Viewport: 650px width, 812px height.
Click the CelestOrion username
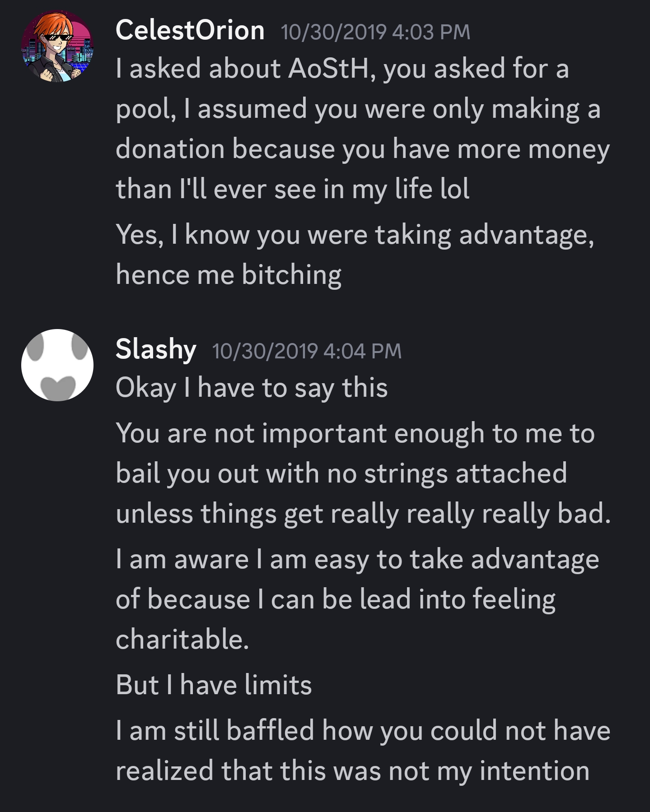[190, 31]
